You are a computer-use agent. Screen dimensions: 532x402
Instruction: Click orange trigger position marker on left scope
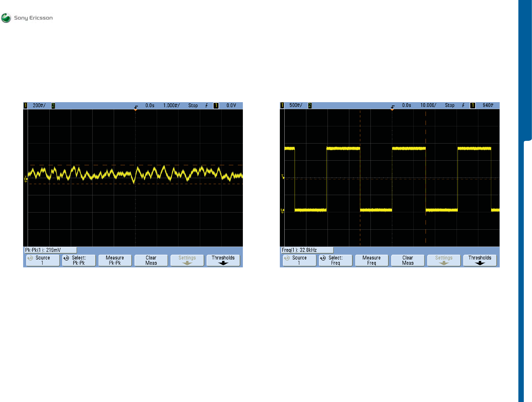coord(136,110)
